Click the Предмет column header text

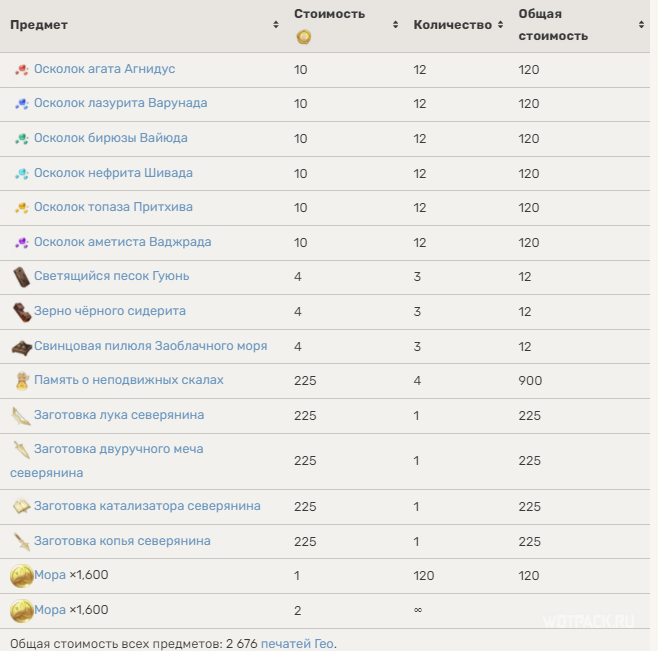pyautogui.click(x=39, y=25)
